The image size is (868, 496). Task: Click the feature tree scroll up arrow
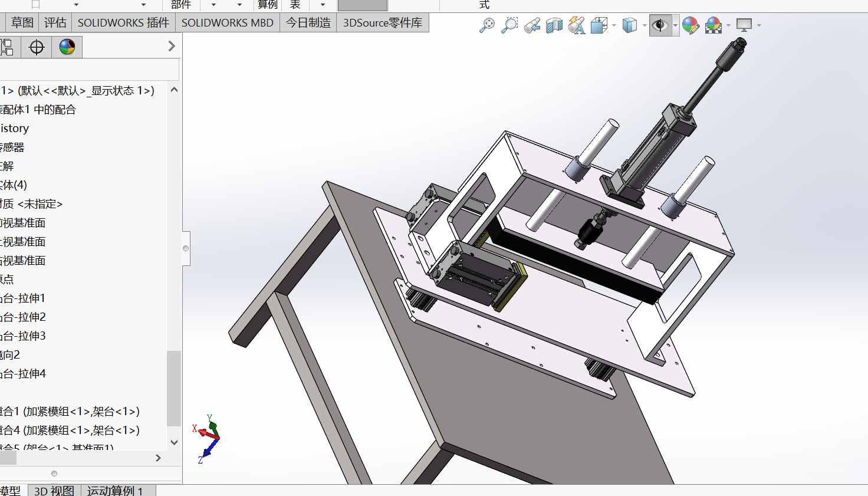click(x=174, y=90)
